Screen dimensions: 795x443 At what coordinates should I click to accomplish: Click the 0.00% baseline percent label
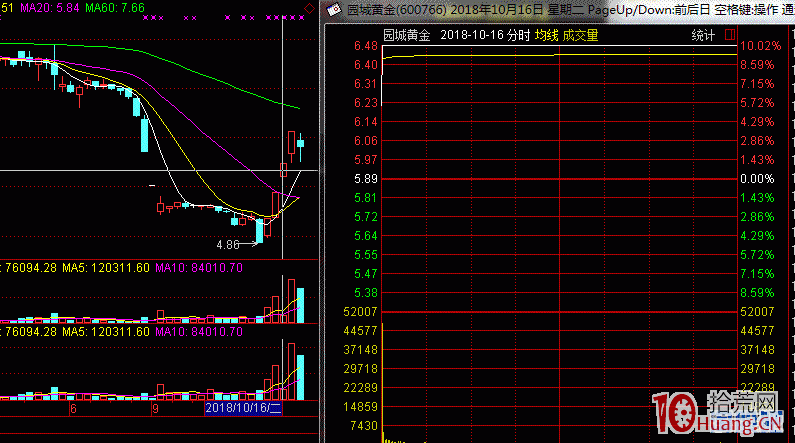757,179
